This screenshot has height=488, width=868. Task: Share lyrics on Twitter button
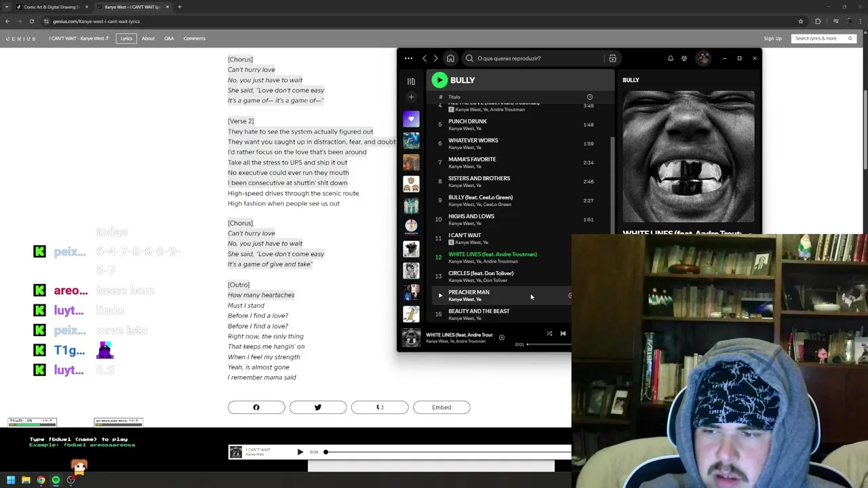pos(318,407)
